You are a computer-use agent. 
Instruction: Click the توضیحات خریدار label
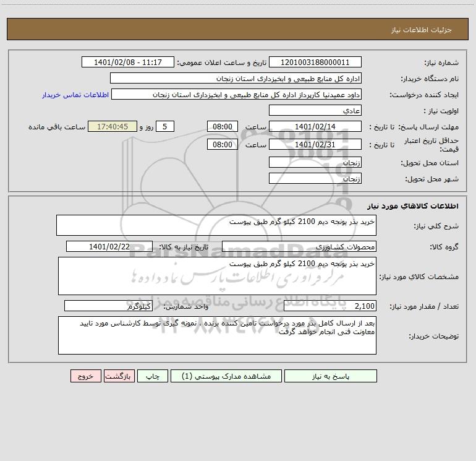[x=434, y=336]
